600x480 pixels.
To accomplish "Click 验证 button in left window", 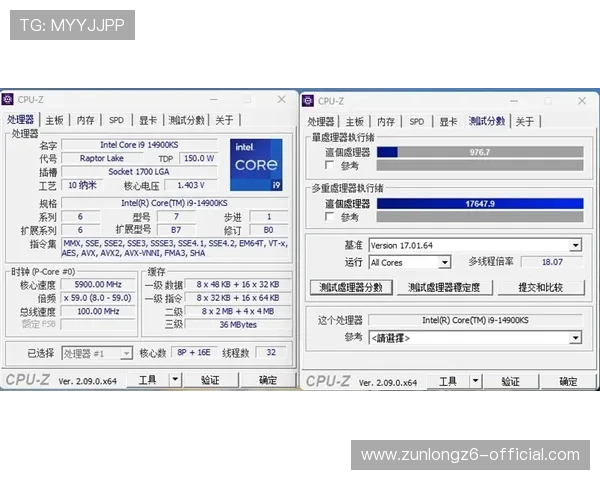I will [x=210, y=380].
